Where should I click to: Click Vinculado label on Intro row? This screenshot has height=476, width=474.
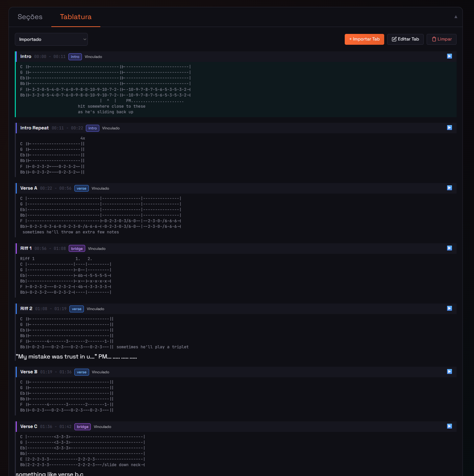[x=93, y=57]
